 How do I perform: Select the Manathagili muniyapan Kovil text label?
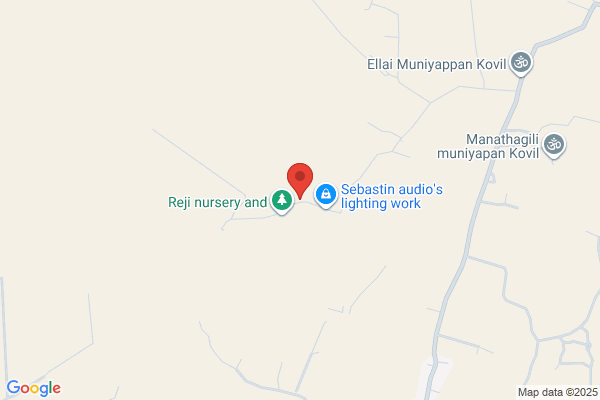488,146
